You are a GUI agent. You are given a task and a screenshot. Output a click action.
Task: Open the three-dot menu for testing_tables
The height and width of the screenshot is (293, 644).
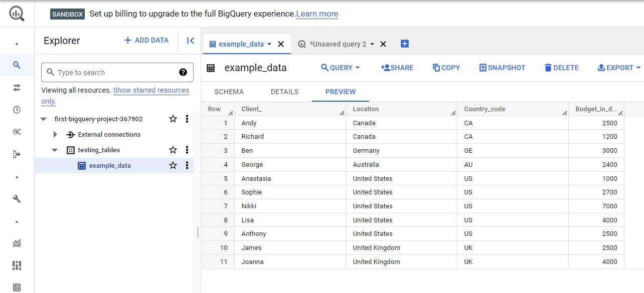[x=187, y=150]
